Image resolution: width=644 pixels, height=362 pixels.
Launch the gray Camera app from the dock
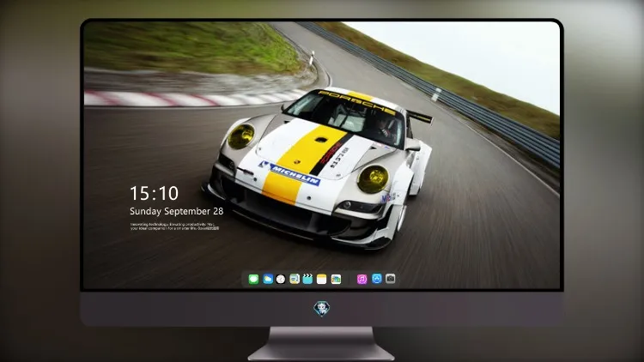click(x=391, y=279)
